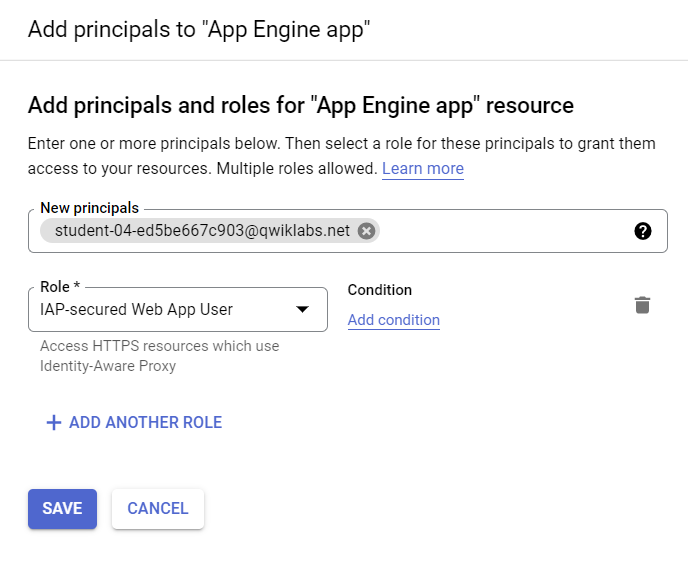Open the New principals help icon
Image resolution: width=688 pixels, height=561 pixels.
[x=643, y=231]
